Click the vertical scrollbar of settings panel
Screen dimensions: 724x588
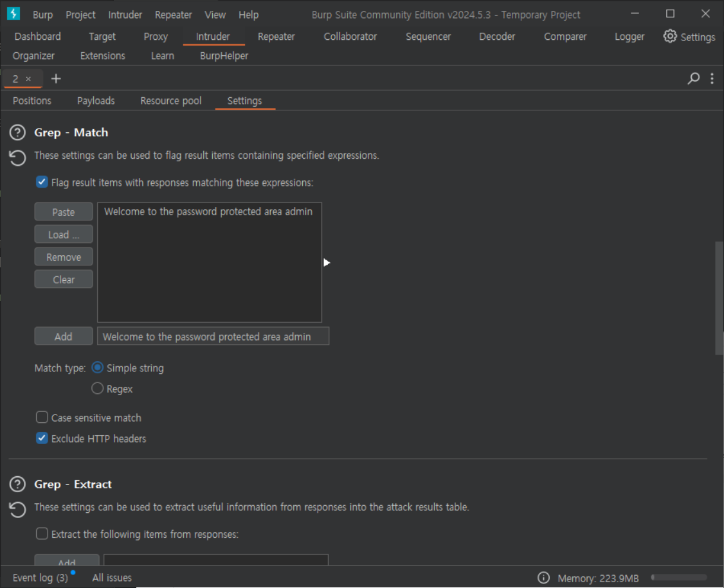719,298
